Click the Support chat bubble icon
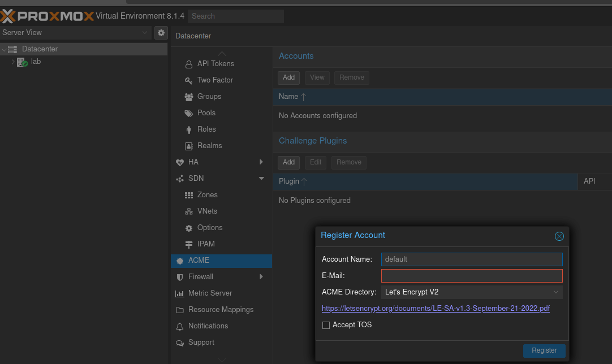This screenshot has height=364, width=612. pyautogui.click(x=180, y=343)
